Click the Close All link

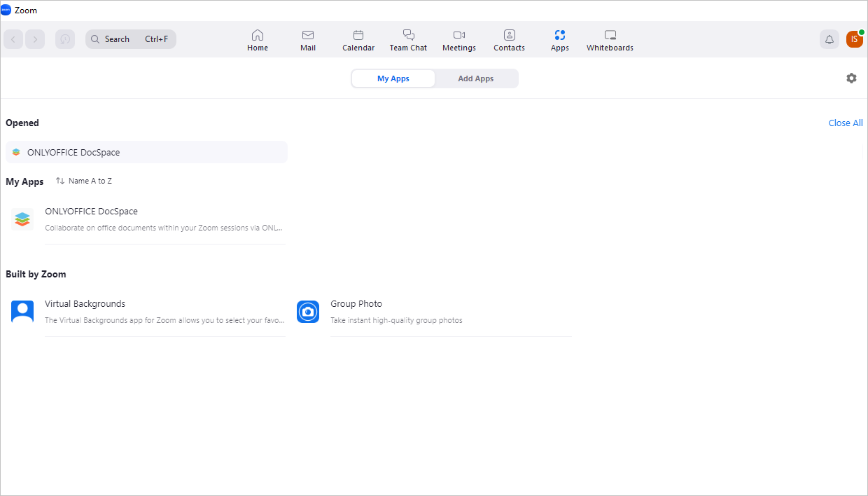(845, 123)
